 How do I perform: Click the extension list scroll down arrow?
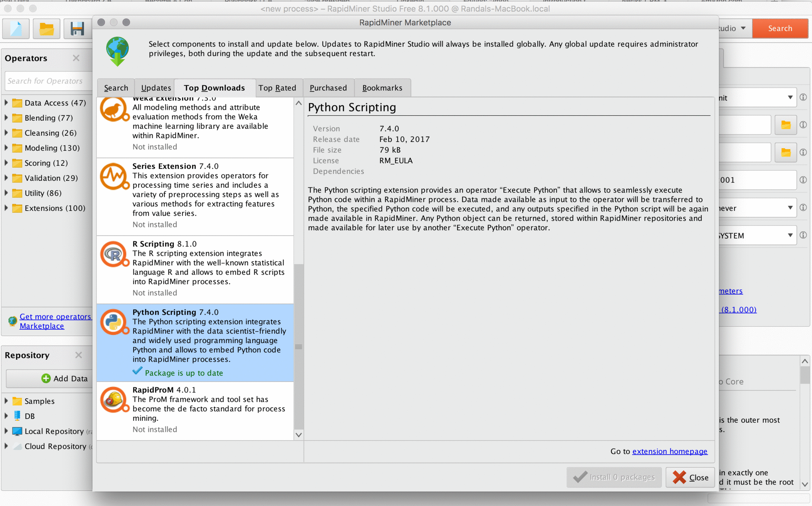(298, 435)
